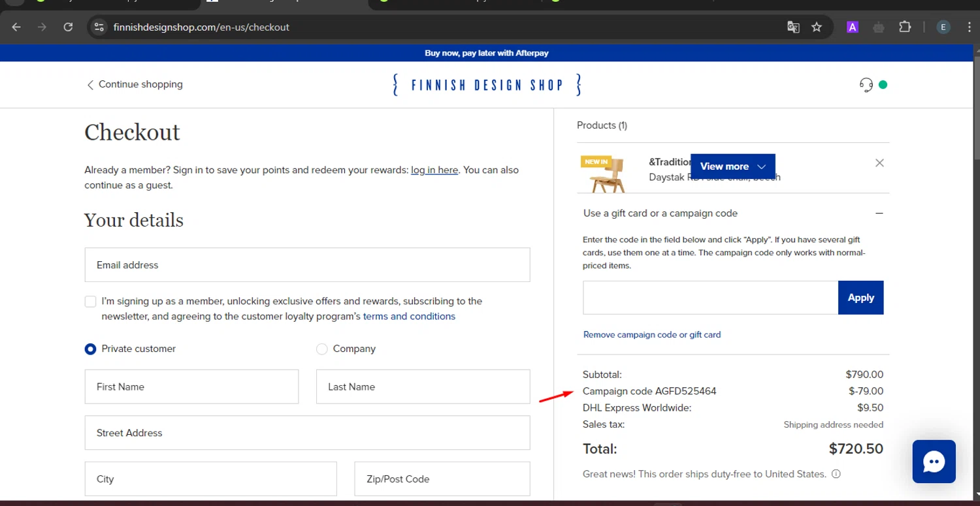Image resolution: width=980 pixels, height=506 pixels.
Task: Click the 'DHL Express Worldwide:' line
Action: point(637,407)
